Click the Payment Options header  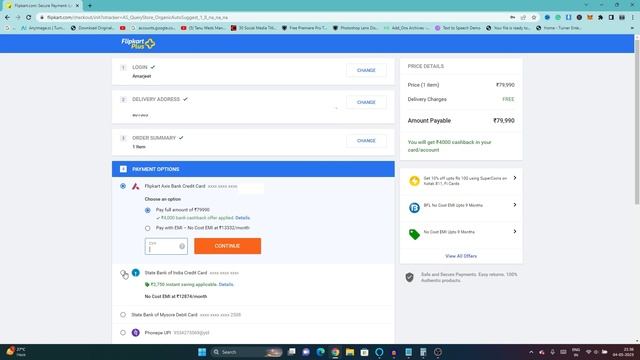tap(253, 169)
